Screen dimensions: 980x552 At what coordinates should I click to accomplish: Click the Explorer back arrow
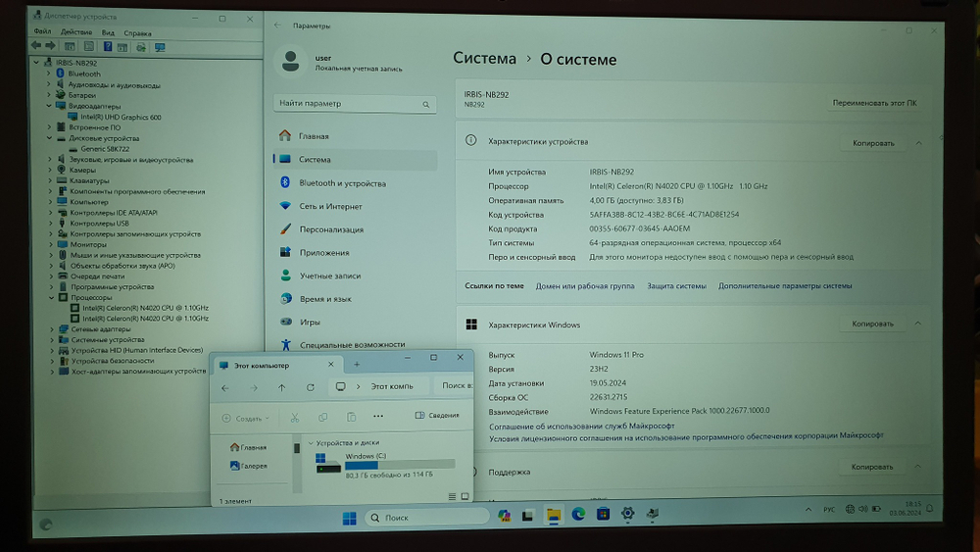[x=225, y=387]
